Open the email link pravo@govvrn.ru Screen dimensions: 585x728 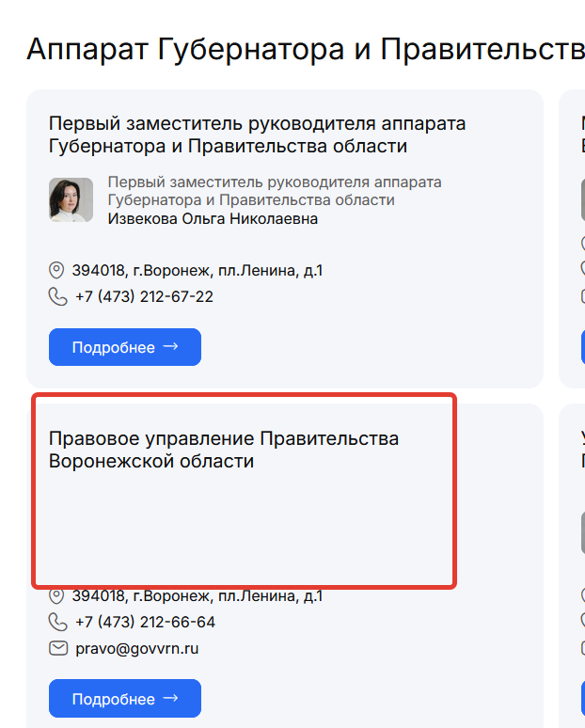[136, 649]
